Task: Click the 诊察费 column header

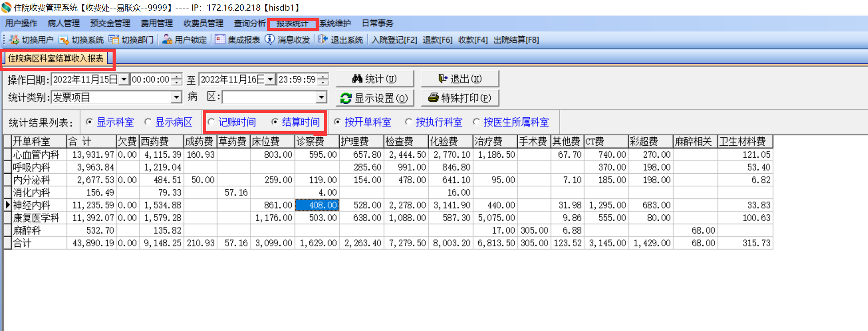Action: click(x=317, y=141)
